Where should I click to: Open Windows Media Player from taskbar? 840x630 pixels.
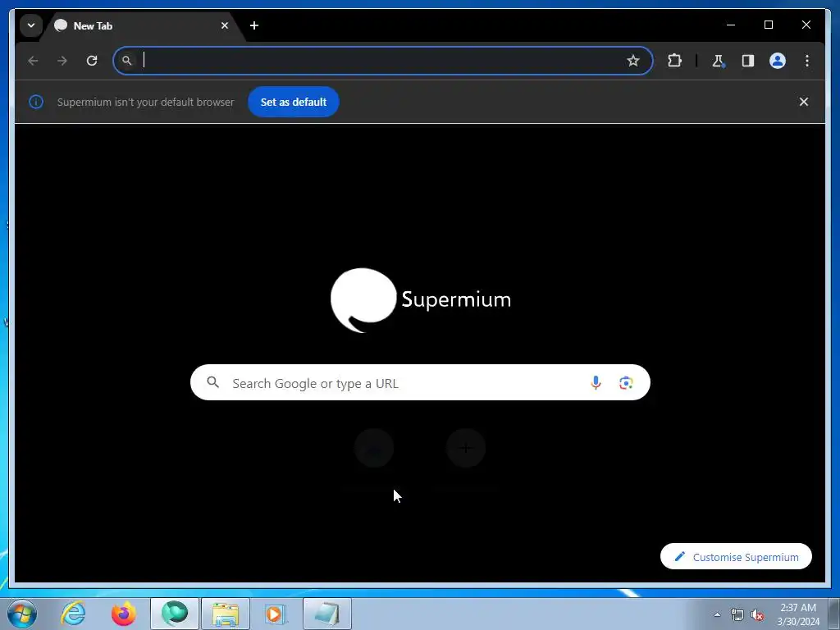click(x=276, y=614)
